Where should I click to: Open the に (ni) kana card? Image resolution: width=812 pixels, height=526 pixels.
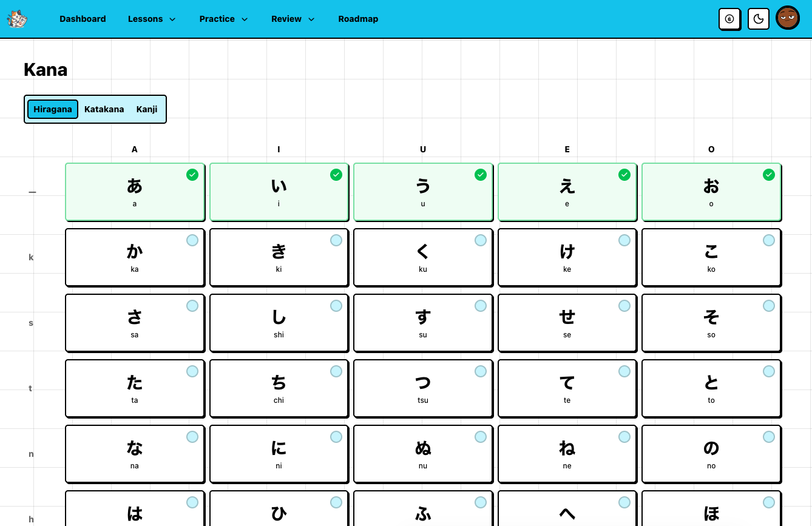[x=279, y=454]
